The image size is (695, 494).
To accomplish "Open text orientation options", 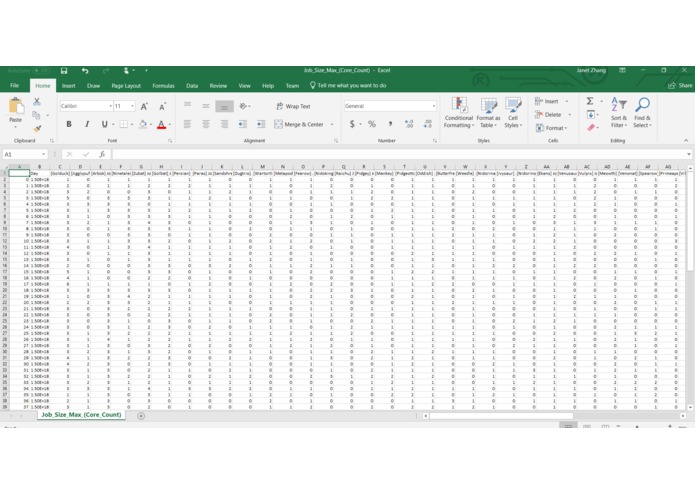I will pos(243,106).
